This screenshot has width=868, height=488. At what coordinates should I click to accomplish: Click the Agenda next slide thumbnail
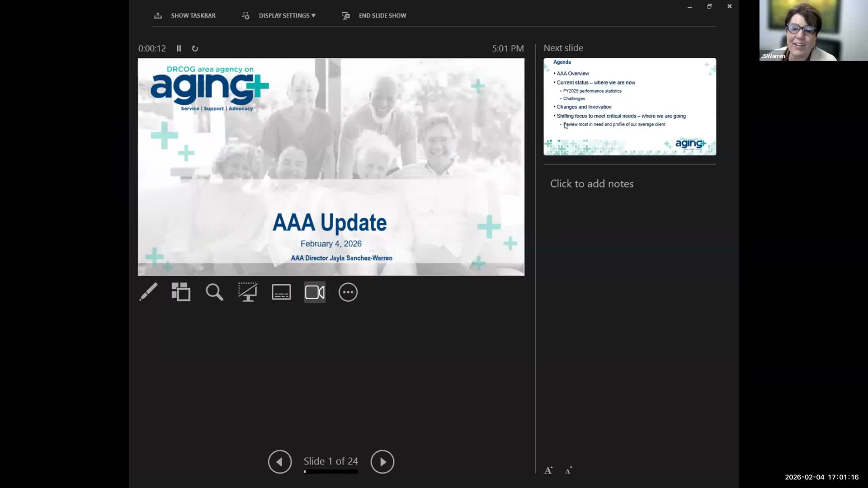(x=629, y=107)
